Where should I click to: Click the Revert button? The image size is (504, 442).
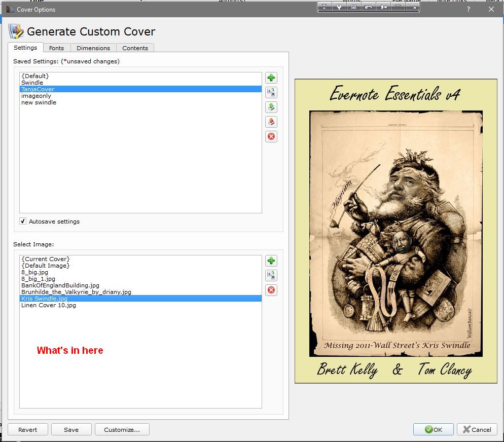(28, 429)
